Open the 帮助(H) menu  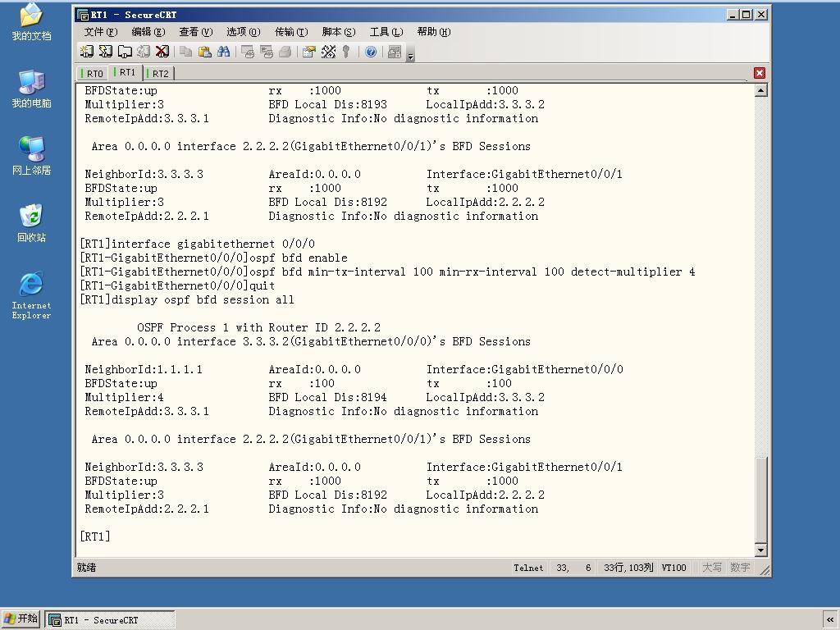pos(434,32)
